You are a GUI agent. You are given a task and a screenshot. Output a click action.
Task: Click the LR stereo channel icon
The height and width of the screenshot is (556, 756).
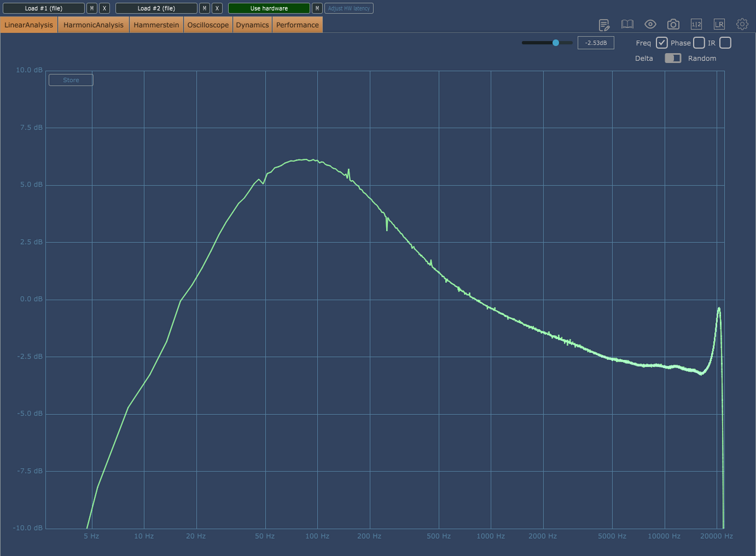719,24
